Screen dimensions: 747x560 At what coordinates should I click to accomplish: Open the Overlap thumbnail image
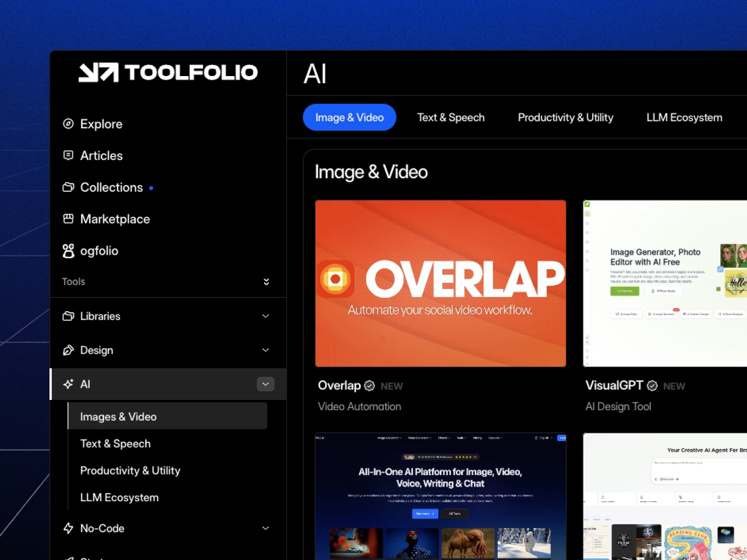tap(441, 283)
